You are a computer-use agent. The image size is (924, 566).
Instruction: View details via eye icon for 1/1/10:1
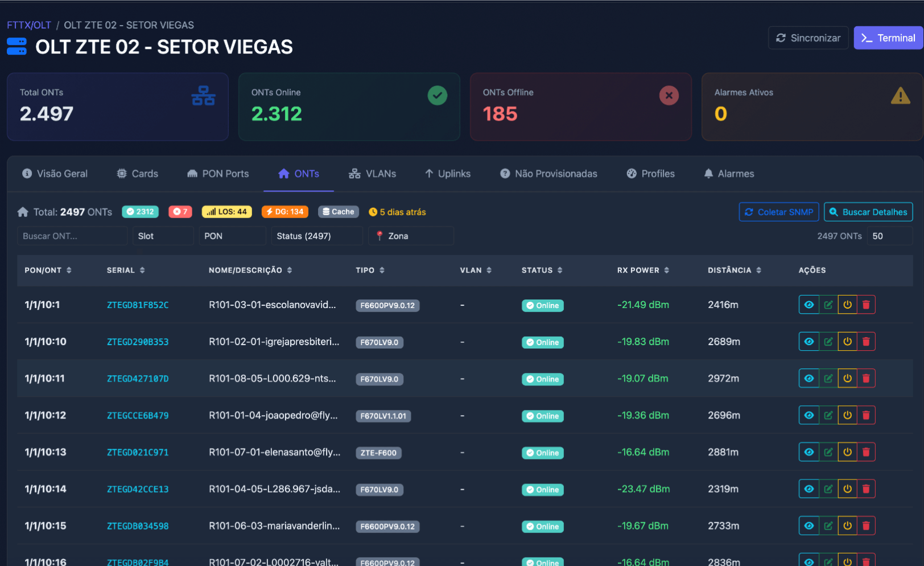click(x=808, y=305)
